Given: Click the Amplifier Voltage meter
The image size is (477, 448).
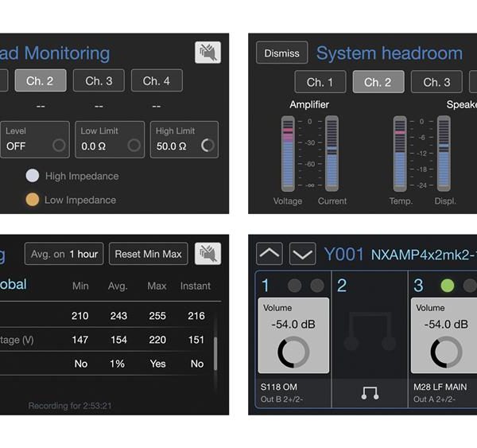Looking at the screenshot, I should click(288, 153).
